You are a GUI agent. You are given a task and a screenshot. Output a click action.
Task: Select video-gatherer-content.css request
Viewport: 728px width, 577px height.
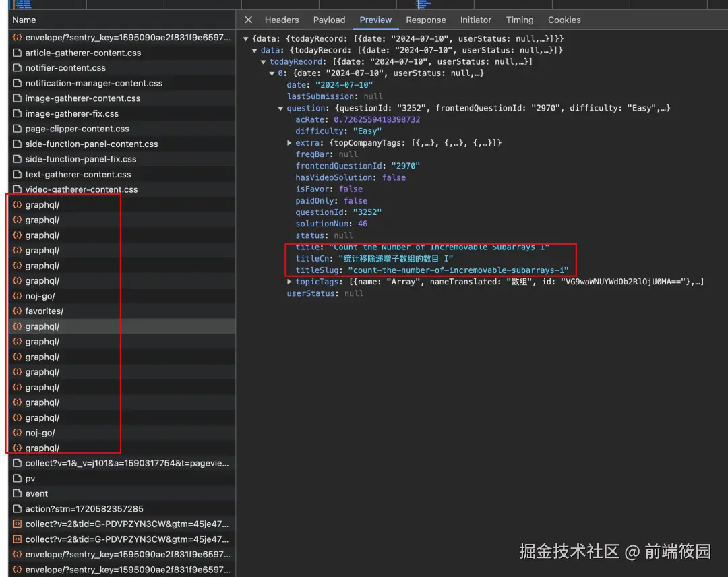coord(121,189)
